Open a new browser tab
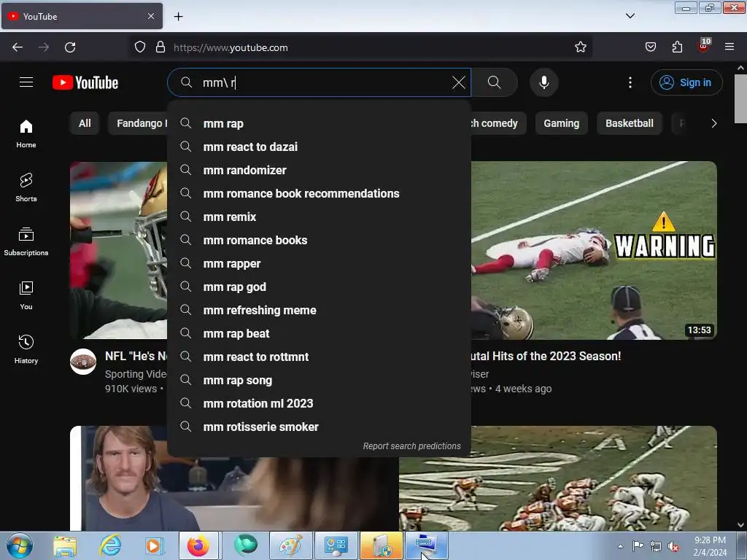Screen dimensions: 747x560 (178, 17)
